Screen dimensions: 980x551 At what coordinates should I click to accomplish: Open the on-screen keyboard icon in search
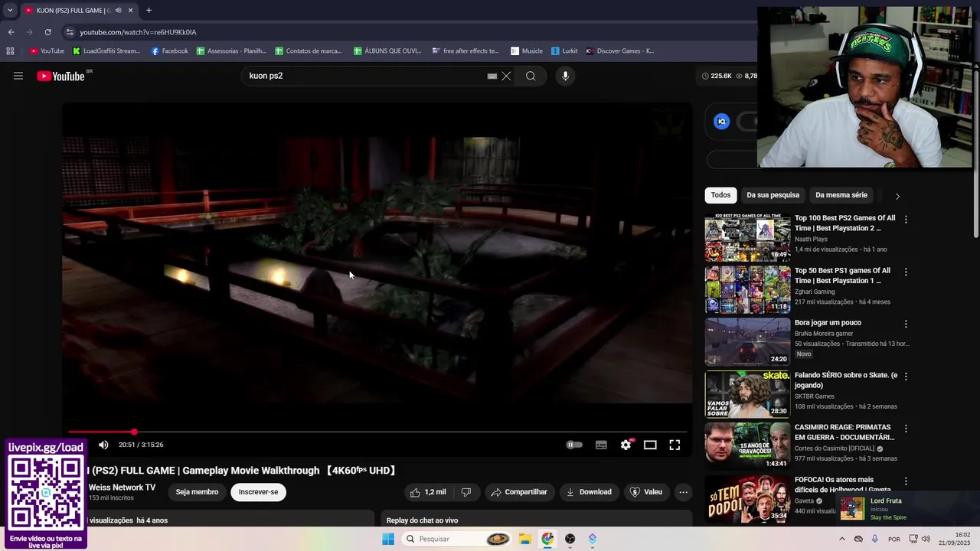pos(492,76)
